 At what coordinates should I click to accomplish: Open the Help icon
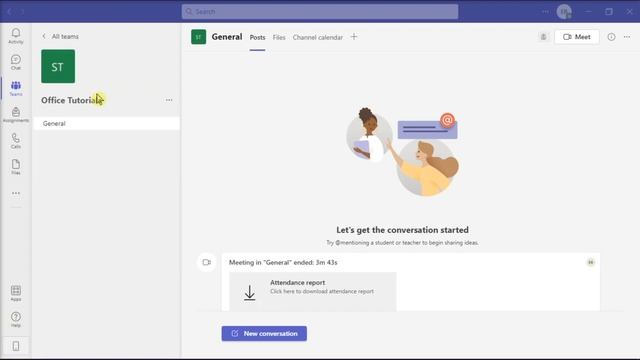[16, 319]
